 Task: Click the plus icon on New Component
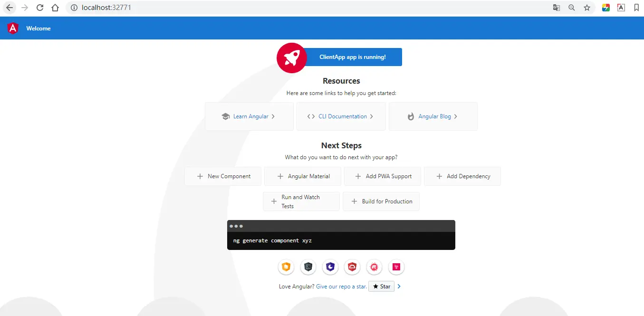tap(200, 176)
